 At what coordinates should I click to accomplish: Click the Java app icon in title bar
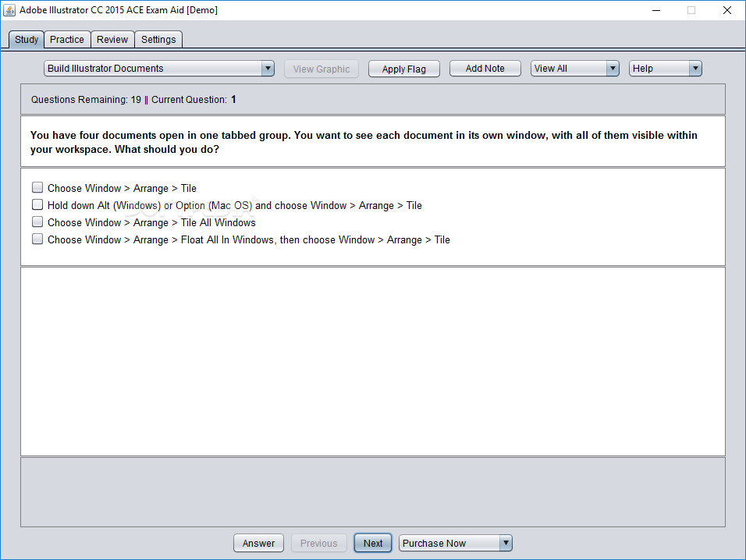pyautogui.click(x=9, y=10)
